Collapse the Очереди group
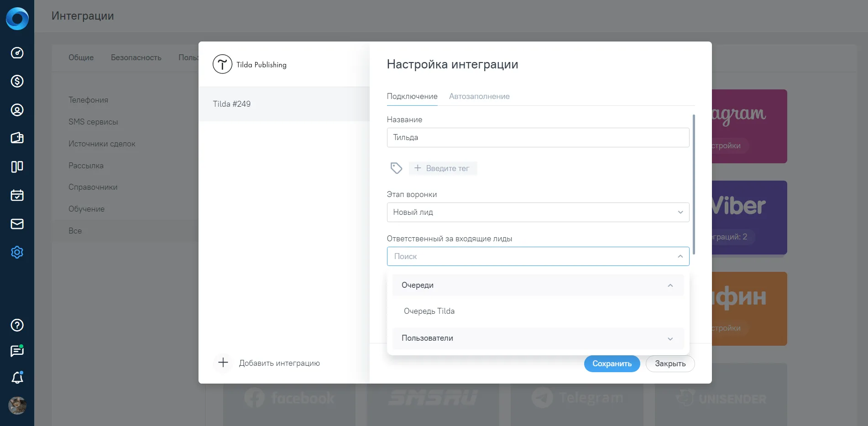Screen dimensions: 868x426 click(538, 285)
